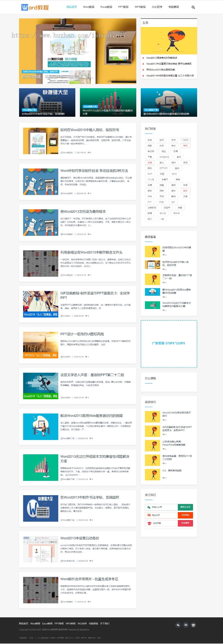Click the red graduation cap beside 在线课堂

(149, 523)
